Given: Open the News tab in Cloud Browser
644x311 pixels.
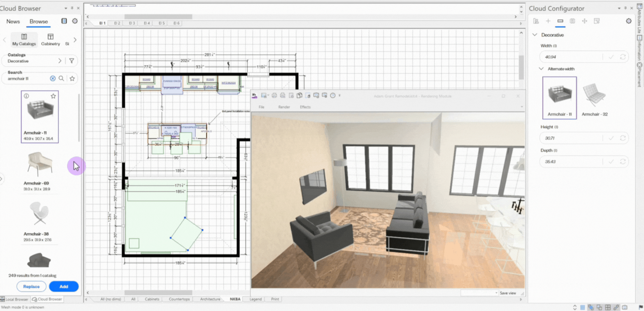Looking at the screenshot, I should [13, 21].
